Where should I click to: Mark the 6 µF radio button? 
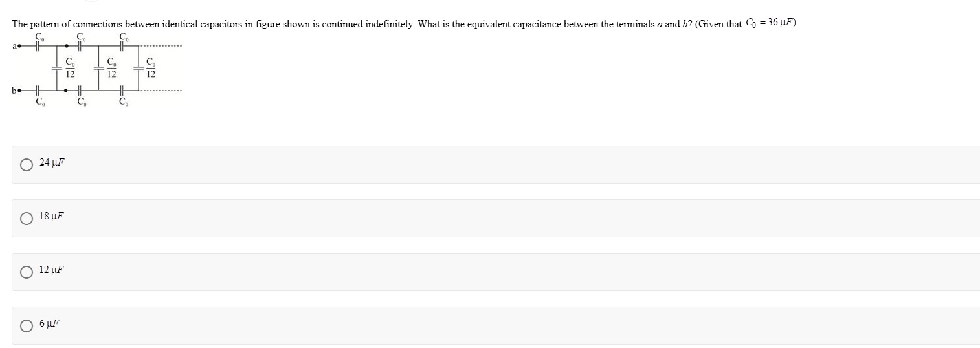27,326
